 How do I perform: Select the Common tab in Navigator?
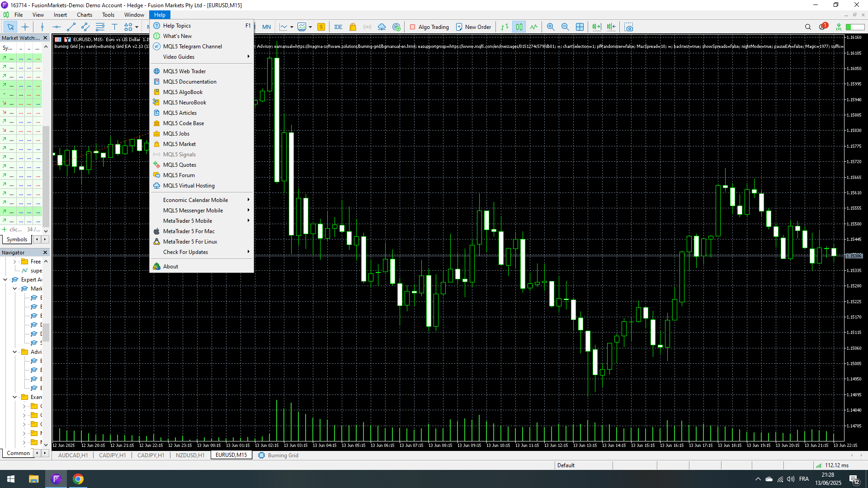click(x=18, y=453)
